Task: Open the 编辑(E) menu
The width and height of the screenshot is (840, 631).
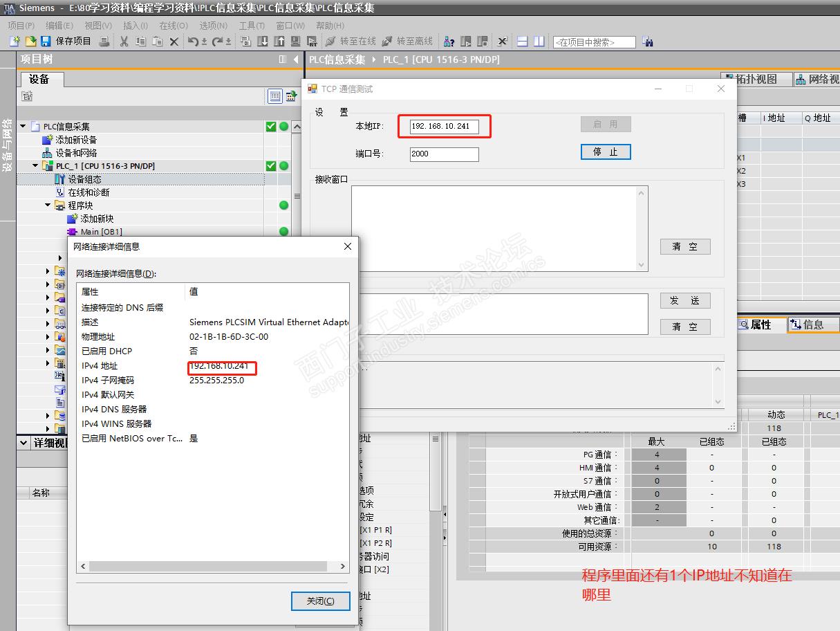Action: [x=59, y=26]
